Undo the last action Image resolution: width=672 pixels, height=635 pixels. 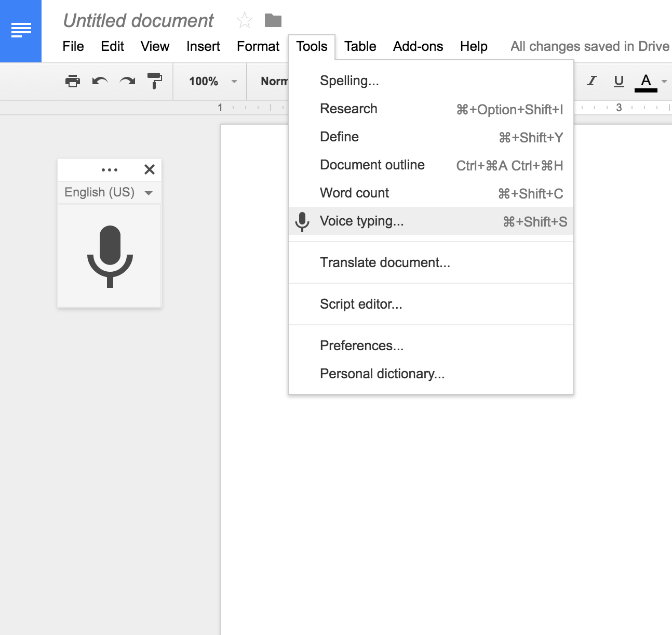click(100, 81)
